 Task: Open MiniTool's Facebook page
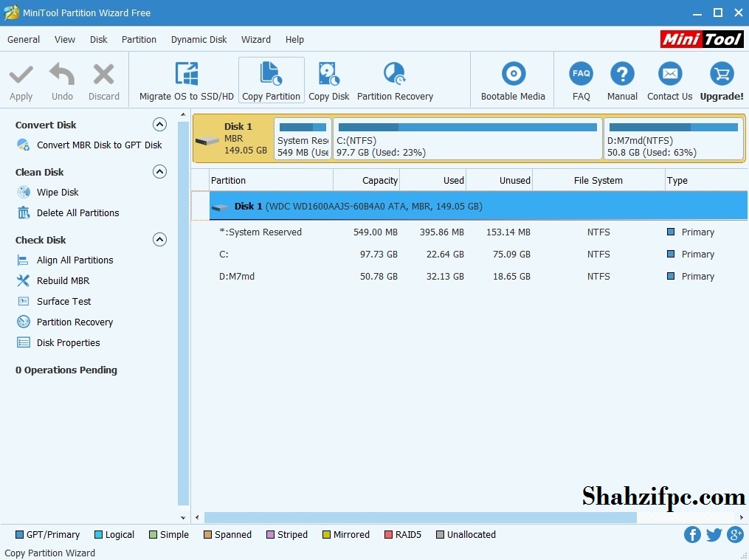click(692, 534)
